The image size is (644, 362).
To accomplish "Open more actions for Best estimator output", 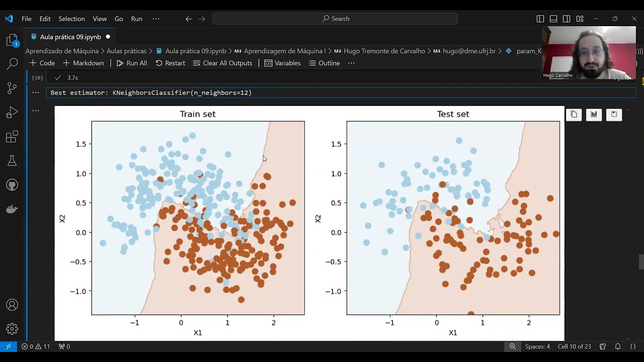I will [x=36, y=93].
